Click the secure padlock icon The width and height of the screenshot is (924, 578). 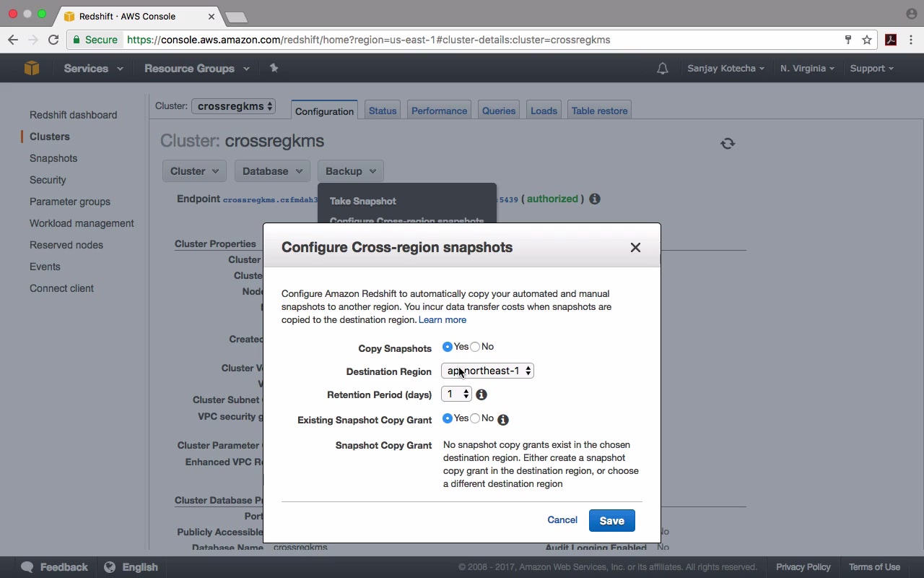[x=76, y=40]
